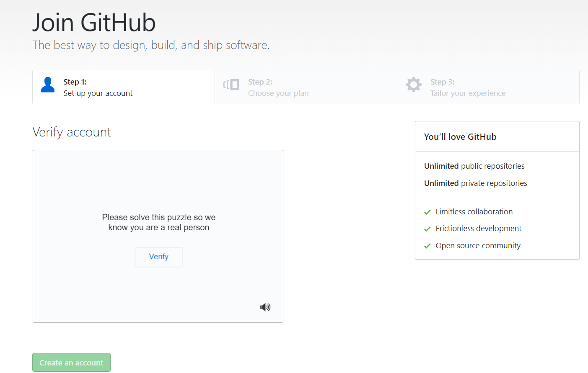The height and width of the screenshot is (373, 588).
Task: Click the Verify button in the puzzle box
Action: [x=159, y=257]
